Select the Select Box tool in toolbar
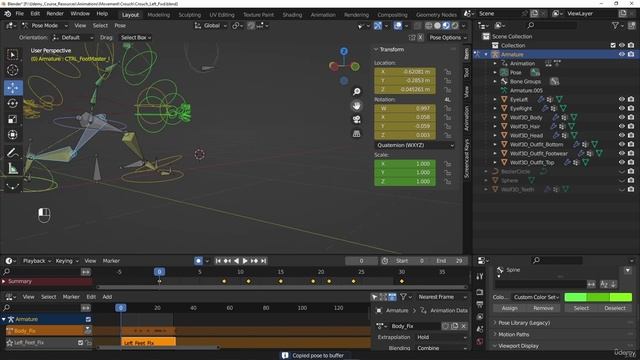This screenshot has width=640, height=360. click(x=13, y=55)
